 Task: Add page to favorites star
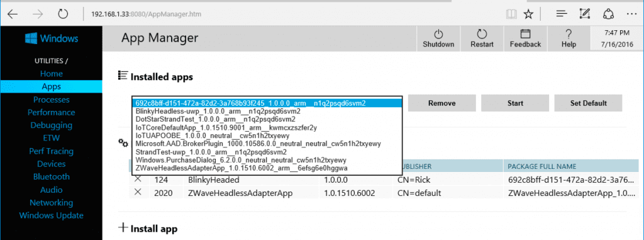[528, 14]
